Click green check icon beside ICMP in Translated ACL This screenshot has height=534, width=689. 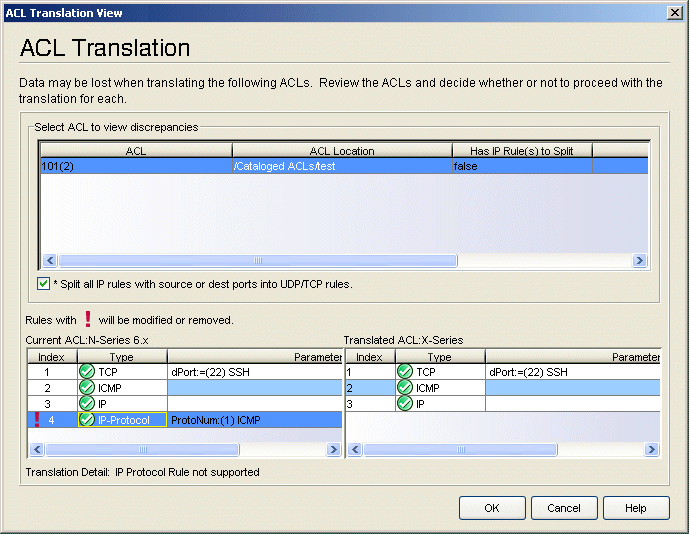(x=405, y=388)
